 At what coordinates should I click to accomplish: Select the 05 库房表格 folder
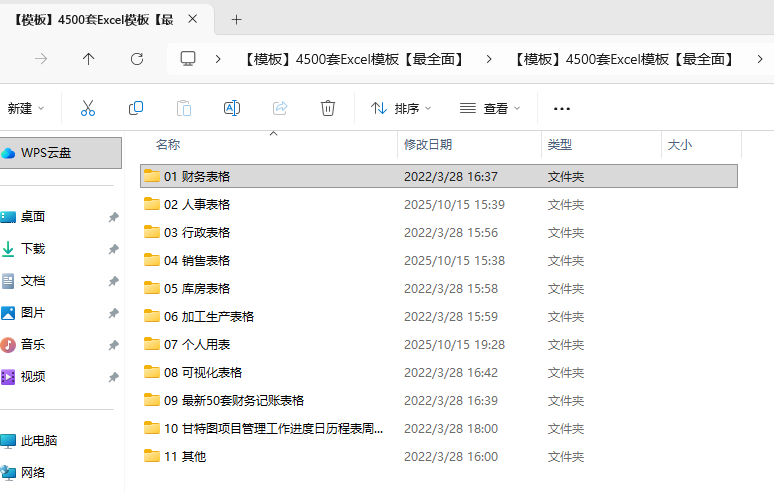point(439,288)
